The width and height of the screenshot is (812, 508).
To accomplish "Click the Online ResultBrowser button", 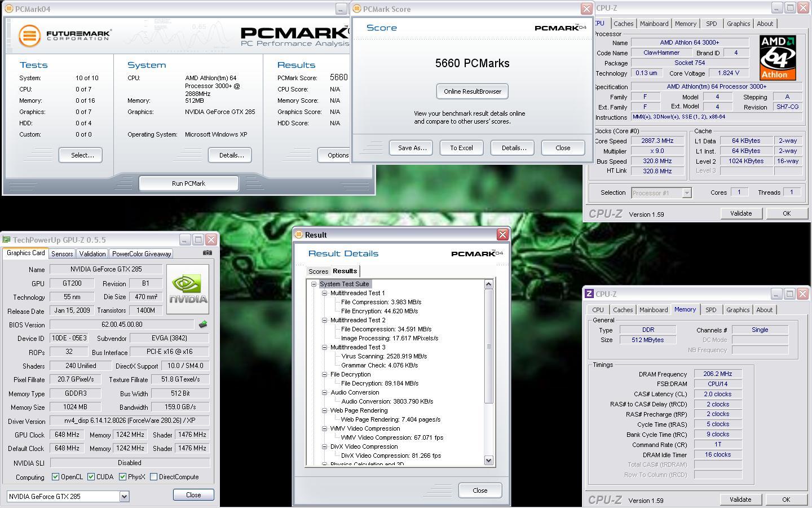I will point(473,91).
